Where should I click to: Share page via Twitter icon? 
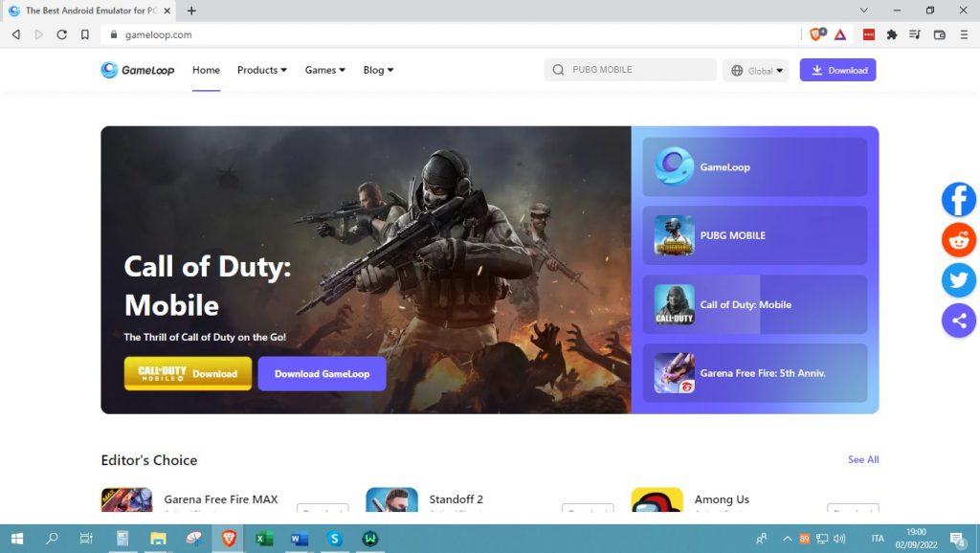pyautogui.click(x=958, y=280)
